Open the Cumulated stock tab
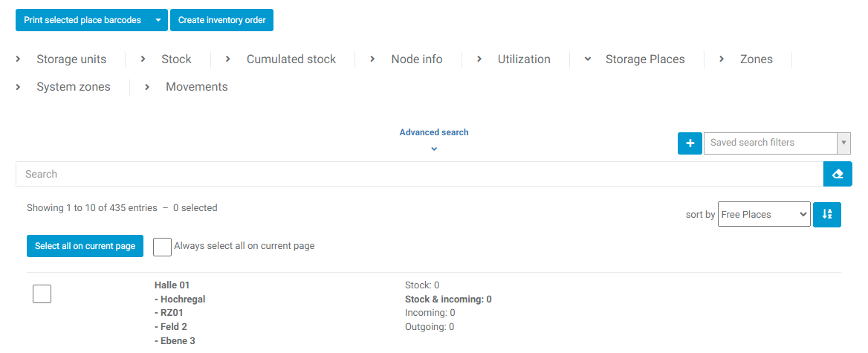The image size is (868, 353). (291, 59)
